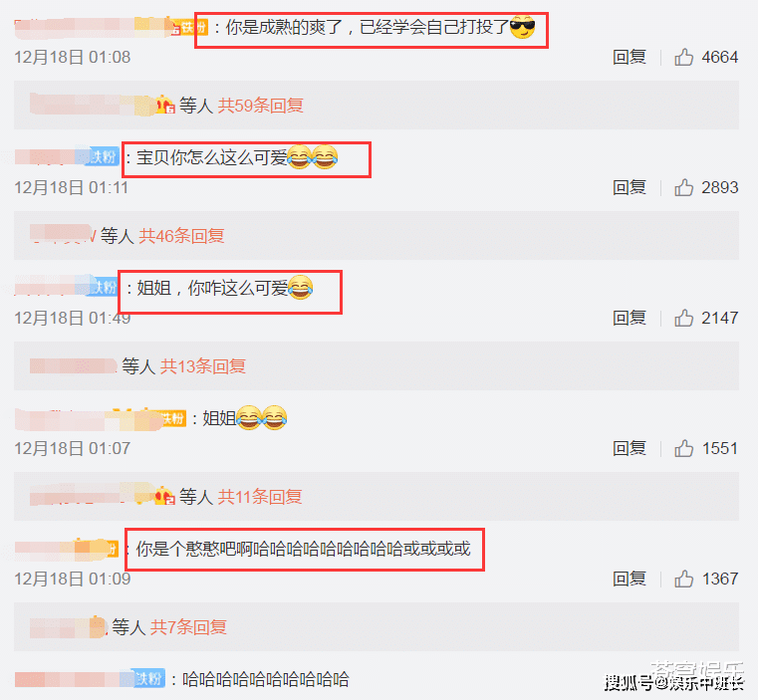Click 回复 on the 01:09 comment
Viewport: 758px width, 700px height.
[x=630, y=579]
